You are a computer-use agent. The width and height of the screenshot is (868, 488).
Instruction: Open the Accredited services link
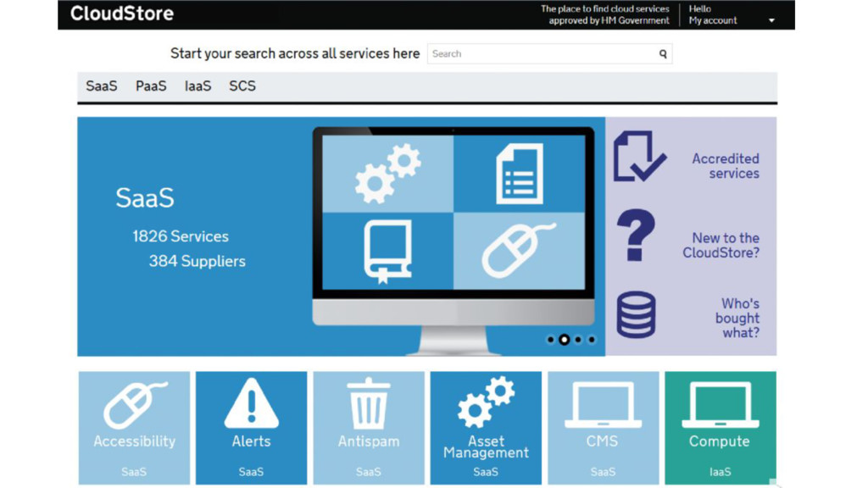point(726,166)
